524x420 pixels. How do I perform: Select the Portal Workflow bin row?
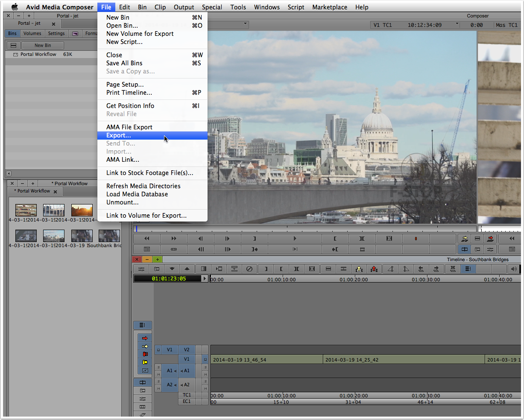pyautogui.click(x=52, y=54)
